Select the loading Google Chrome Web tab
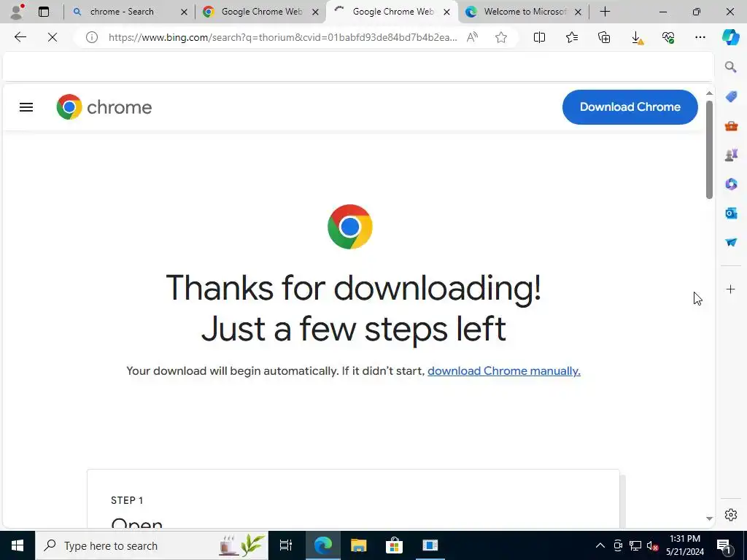 (392, 12)
